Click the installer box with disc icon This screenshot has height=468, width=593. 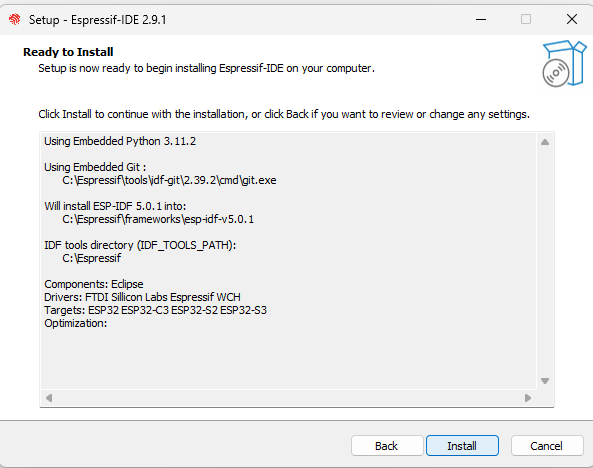pyautogui.click(x=564, y=63)
